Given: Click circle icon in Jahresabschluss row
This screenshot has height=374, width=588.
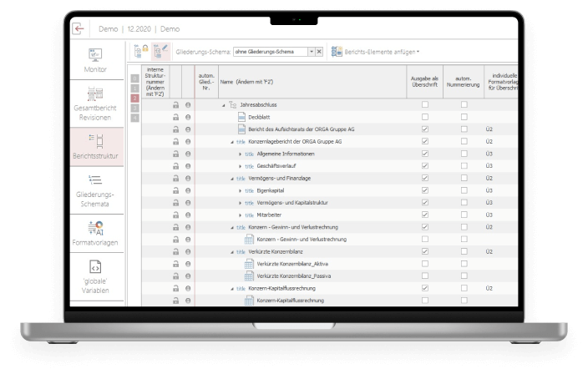Looking at the screenshot, I should pos(188,105).
